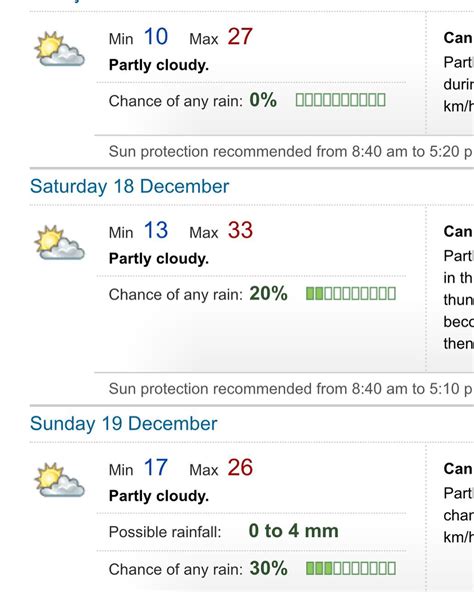474x592 pixels.
Task: Click the Sunday 19 December weather icon
Action: click(x=60, y=480)
